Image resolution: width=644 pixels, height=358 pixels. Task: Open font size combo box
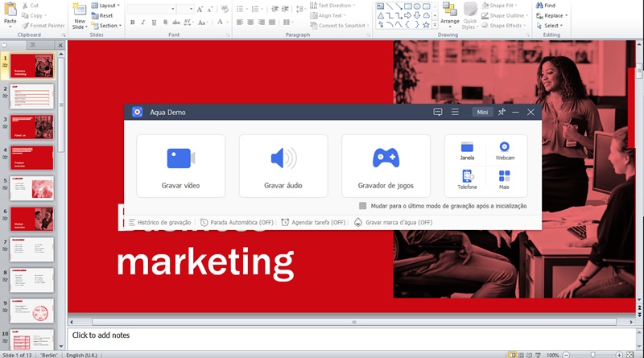(x=185, y=9)
